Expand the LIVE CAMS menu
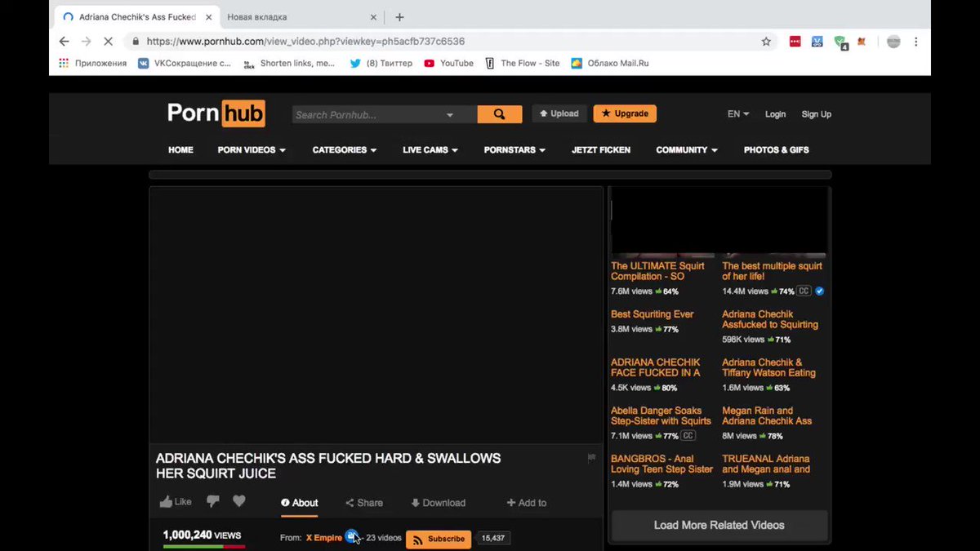 pyautogui.click(x=430, y=150)
